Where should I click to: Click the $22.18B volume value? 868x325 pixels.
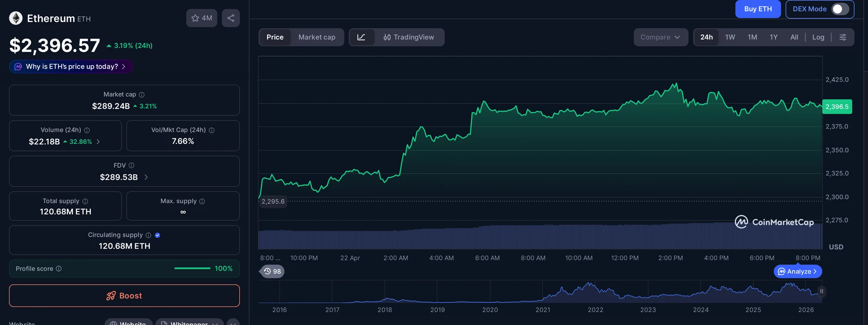tap(44, 141)
